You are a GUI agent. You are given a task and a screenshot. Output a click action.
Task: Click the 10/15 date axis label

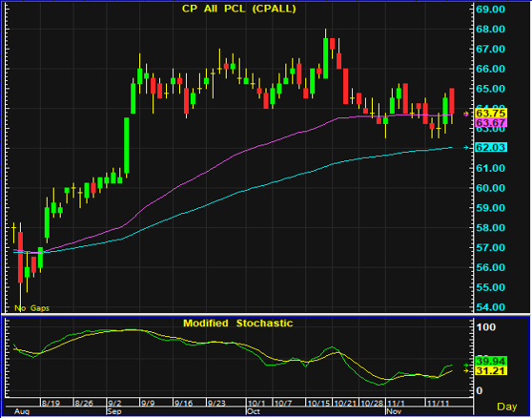tap(318, 404)
